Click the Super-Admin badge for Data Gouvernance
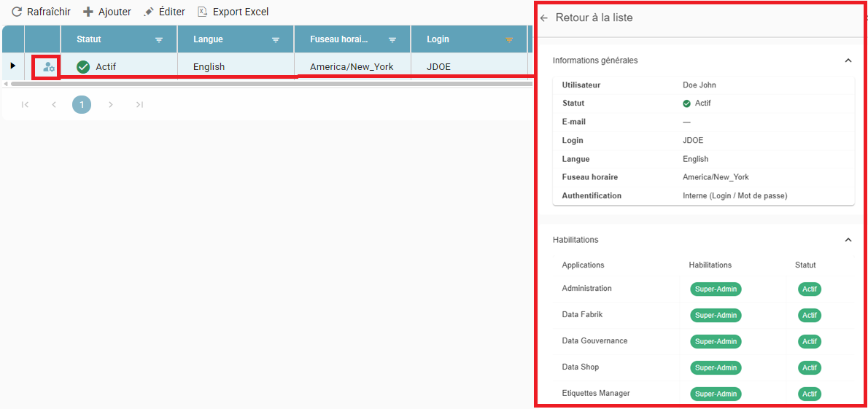 click(716, 341)
